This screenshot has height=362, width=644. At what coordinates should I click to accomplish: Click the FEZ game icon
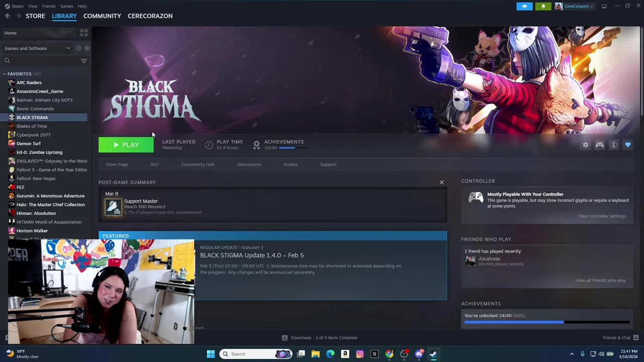pyautogui.click(x=12, y=187)
